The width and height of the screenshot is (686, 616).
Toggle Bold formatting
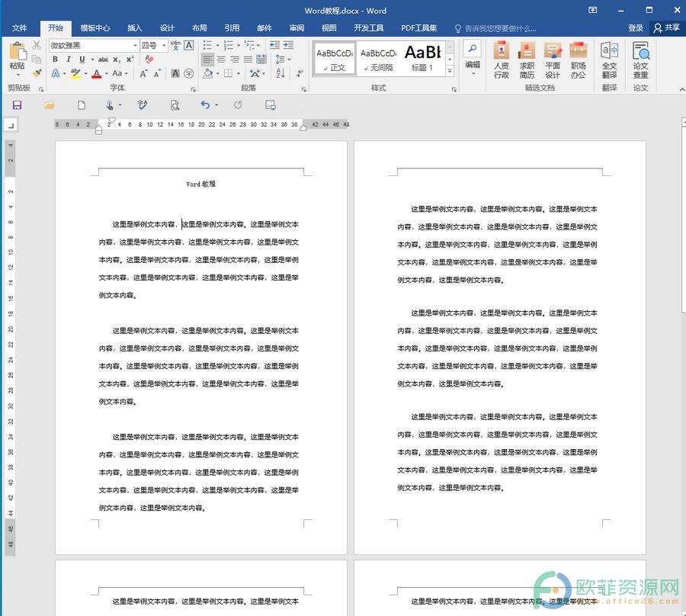[x=55, y=59]
